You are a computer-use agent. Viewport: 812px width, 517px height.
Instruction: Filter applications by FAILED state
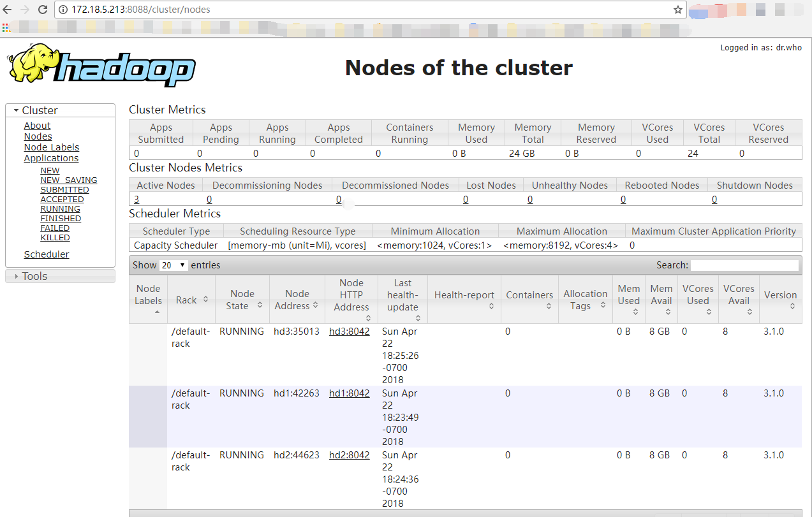point(55,228)
